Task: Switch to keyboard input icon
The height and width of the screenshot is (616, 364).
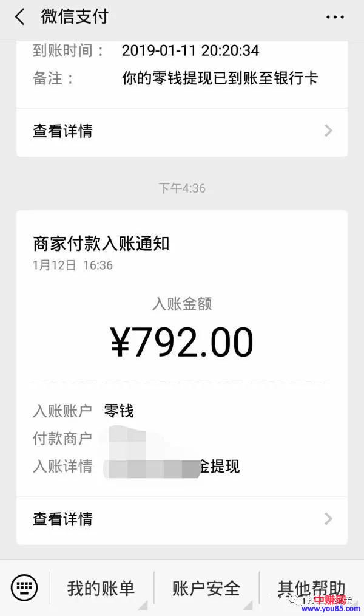Action: tap(24, 587)
